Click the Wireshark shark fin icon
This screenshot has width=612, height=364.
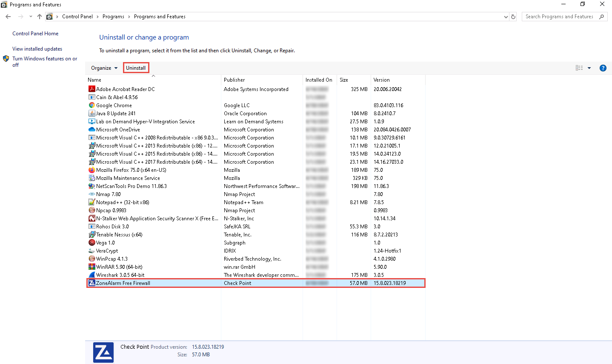[92, 275]
